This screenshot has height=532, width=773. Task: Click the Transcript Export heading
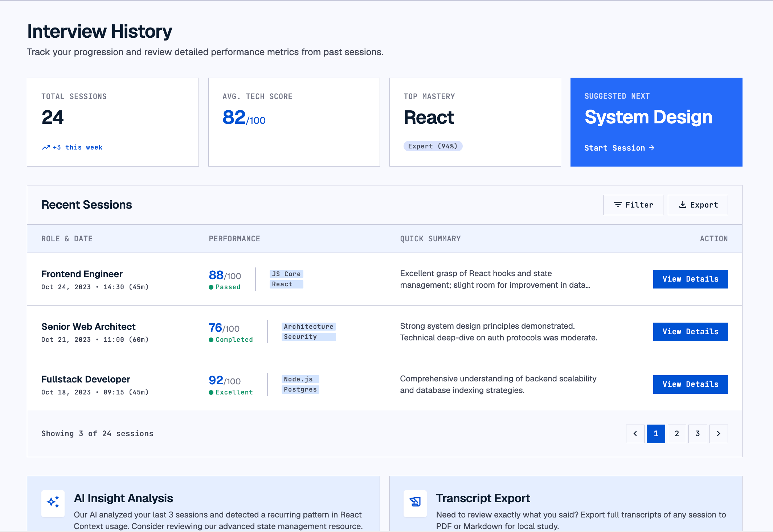pos(483,498)
